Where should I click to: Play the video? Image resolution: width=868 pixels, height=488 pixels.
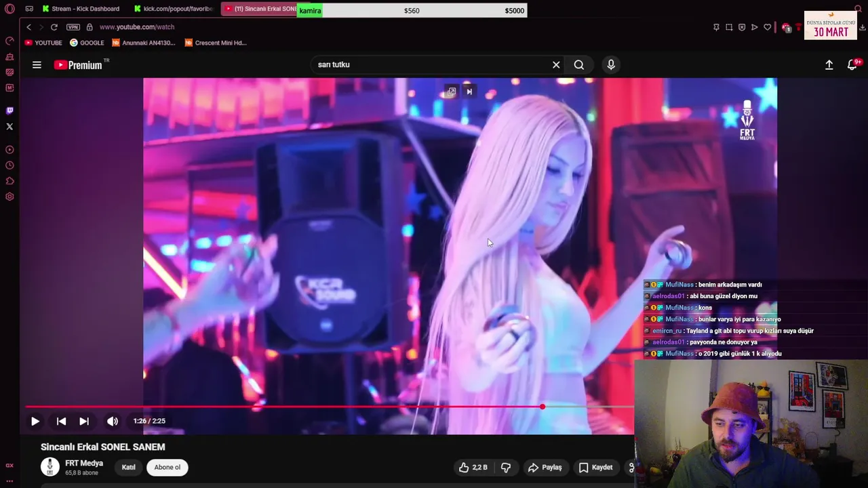(35, 421)
